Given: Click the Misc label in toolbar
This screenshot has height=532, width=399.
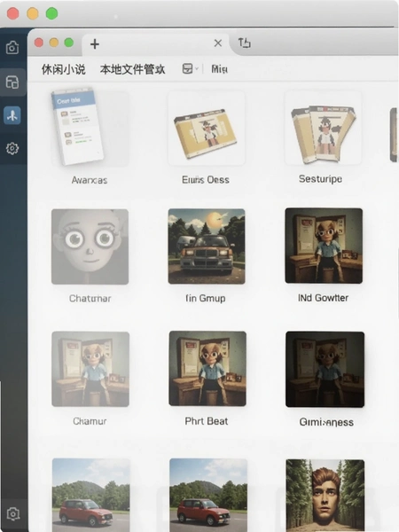Looking at the screenshot, I should click(219, 69).
